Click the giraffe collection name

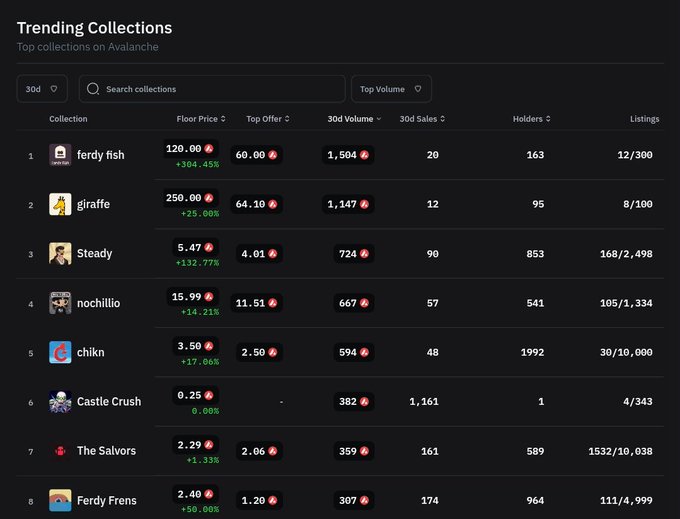pos(93,204)
